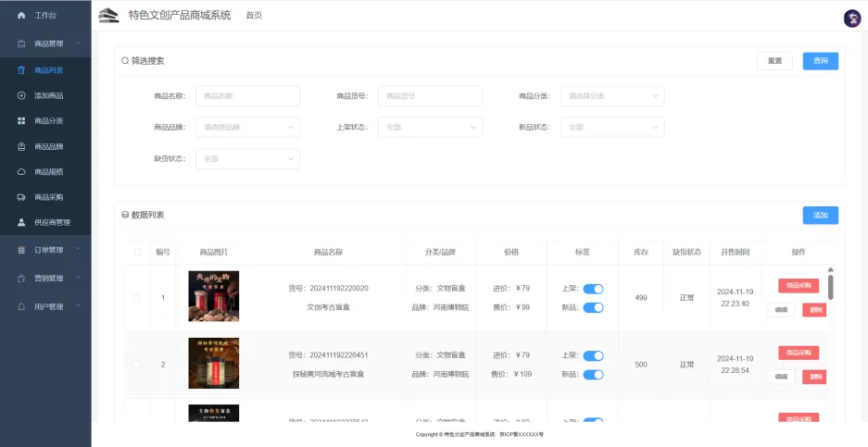
Task: Open 商品规格 cloud icon in sidebar
Action: 21,171
